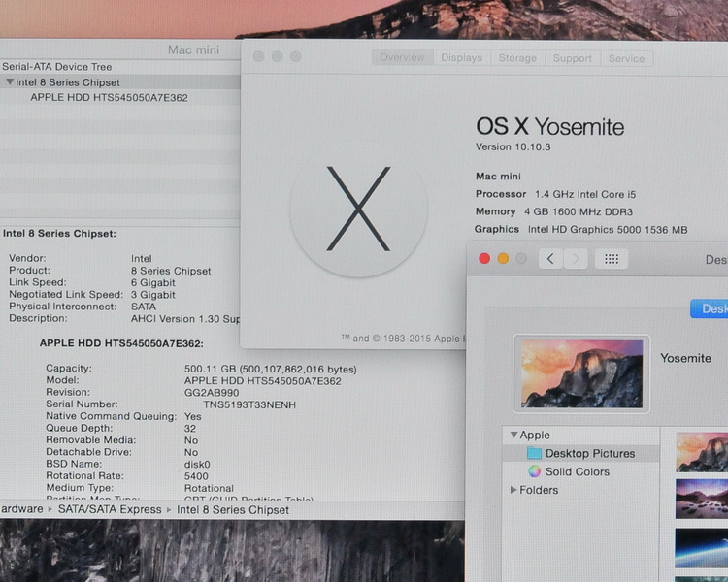Click the Rotational Rate value 5400
The width and height of the screenshot is (728, 582).
[196, 476]
